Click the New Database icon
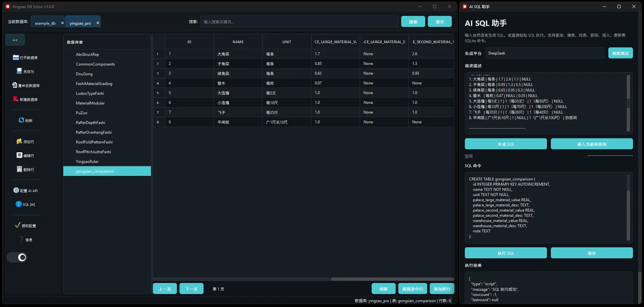The image size is (644, 307). click(15, 99)
